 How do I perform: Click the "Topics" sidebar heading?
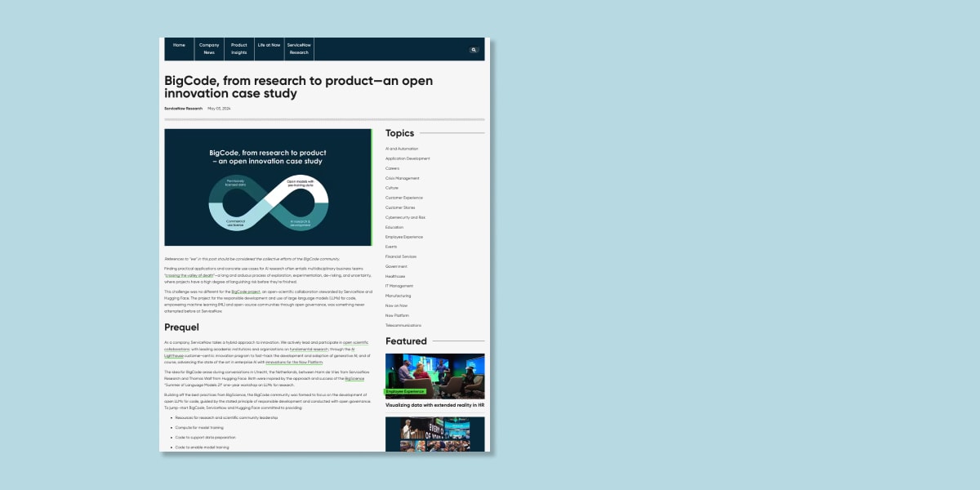(399, 133)
